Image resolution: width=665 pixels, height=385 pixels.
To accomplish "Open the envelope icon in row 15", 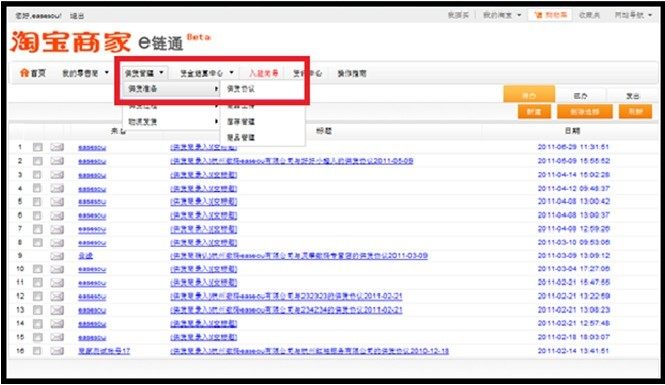I will (57, 338).
